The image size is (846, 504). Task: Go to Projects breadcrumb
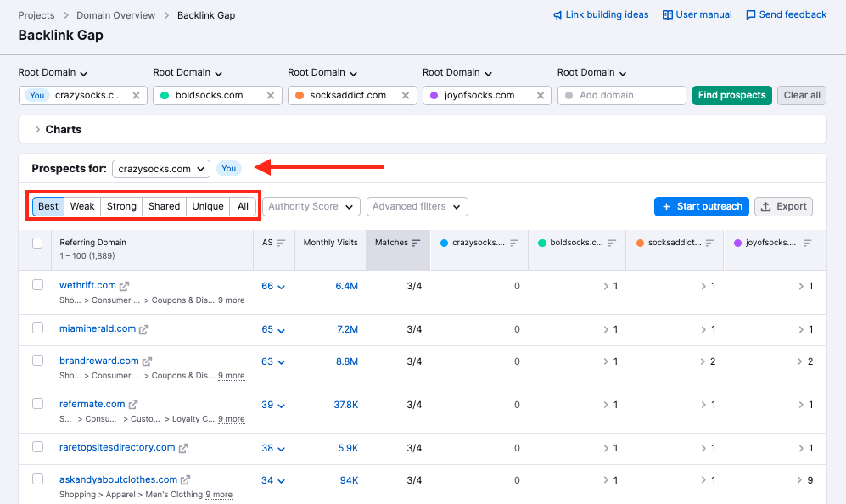(36, 15)
